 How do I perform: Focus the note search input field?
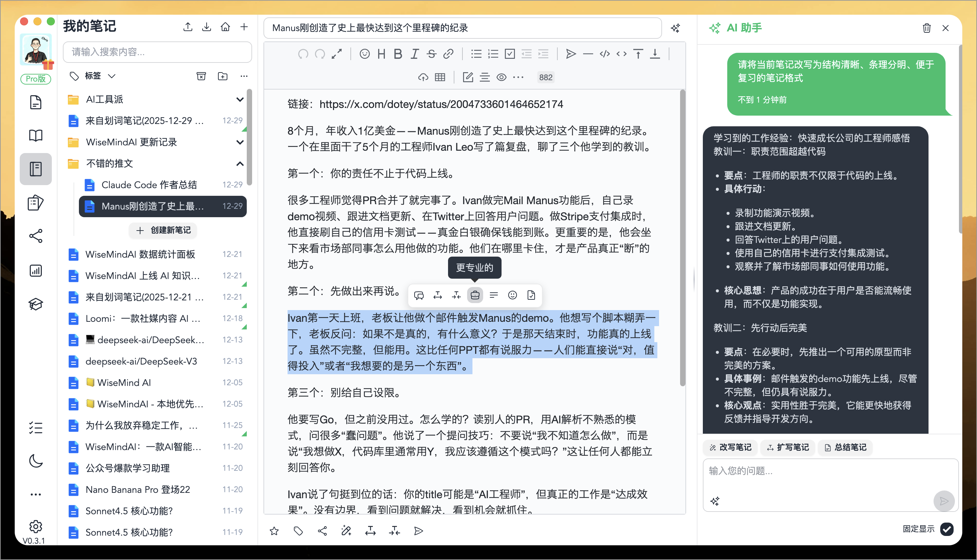point(157,52)
